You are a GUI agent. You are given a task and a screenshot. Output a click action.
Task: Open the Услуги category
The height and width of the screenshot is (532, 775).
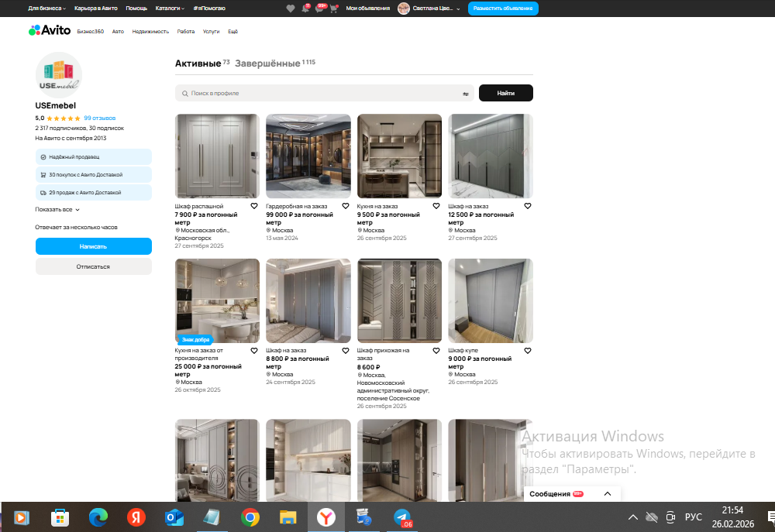(x=211, y=32)
